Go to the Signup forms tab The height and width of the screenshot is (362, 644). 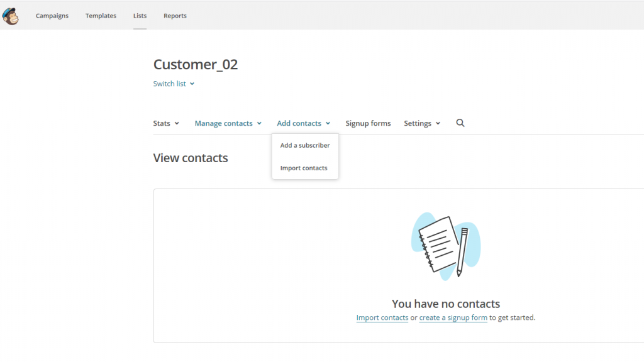pyautogui.click(x=368, y=123)
